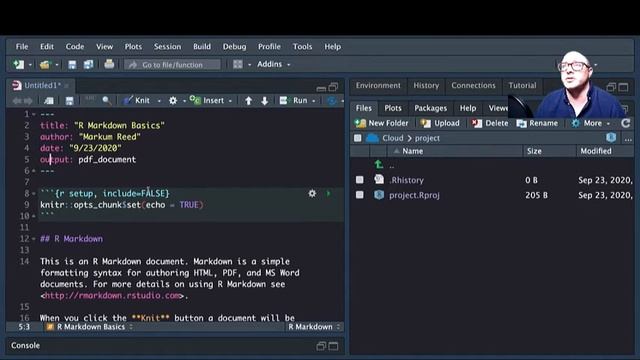Click the Upload button
The height and width of the screenshot is (360, 640).
click(440, 123)
